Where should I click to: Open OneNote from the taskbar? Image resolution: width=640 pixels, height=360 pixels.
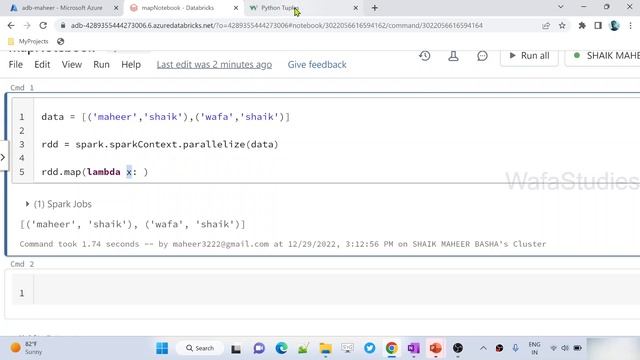(413, 348)
